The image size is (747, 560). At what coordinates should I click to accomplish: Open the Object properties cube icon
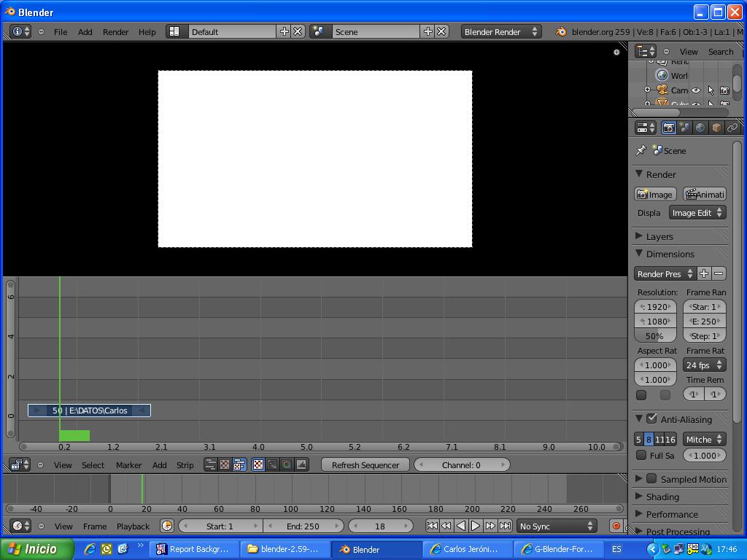[x=716, y=128]
